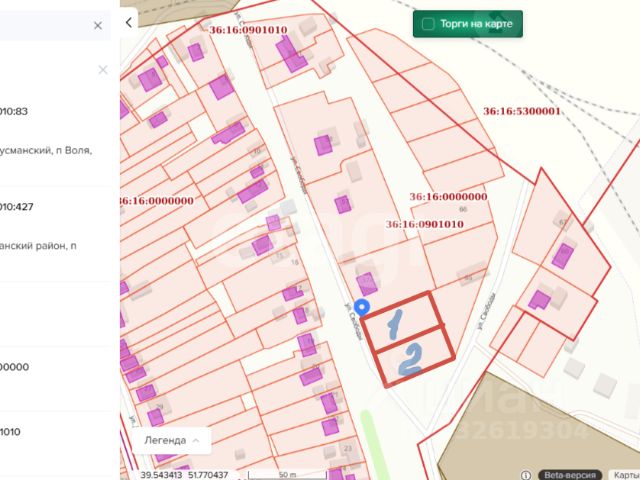
Task: Click the search input field at top
Action: [x=45, y=25]
